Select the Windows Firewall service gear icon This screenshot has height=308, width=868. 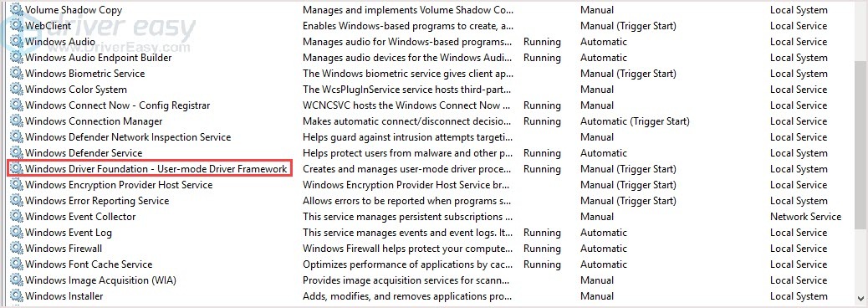pos(18,249)
